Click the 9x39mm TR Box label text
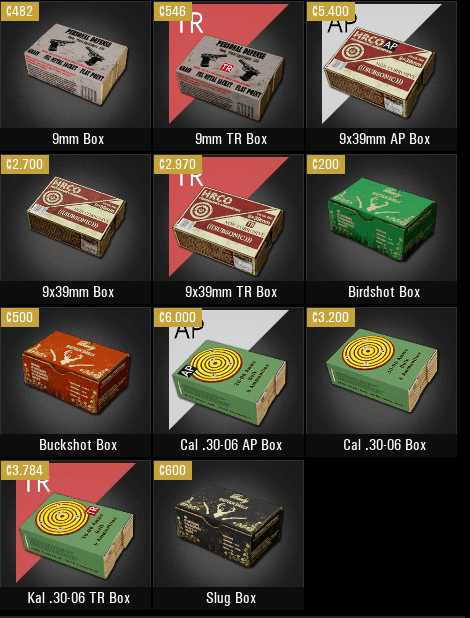Screen dimensions: 470x618 coord(231,292)
